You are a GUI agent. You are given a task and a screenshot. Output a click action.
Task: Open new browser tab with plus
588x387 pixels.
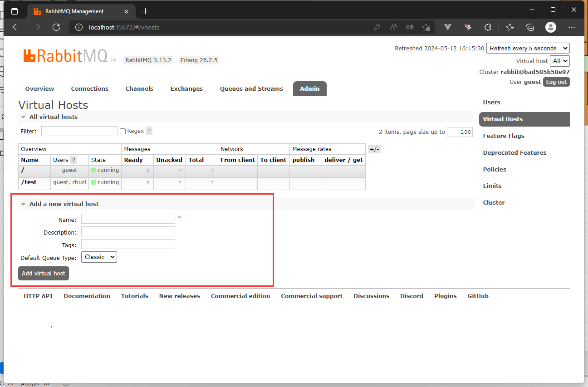click(x=145, y=11)
